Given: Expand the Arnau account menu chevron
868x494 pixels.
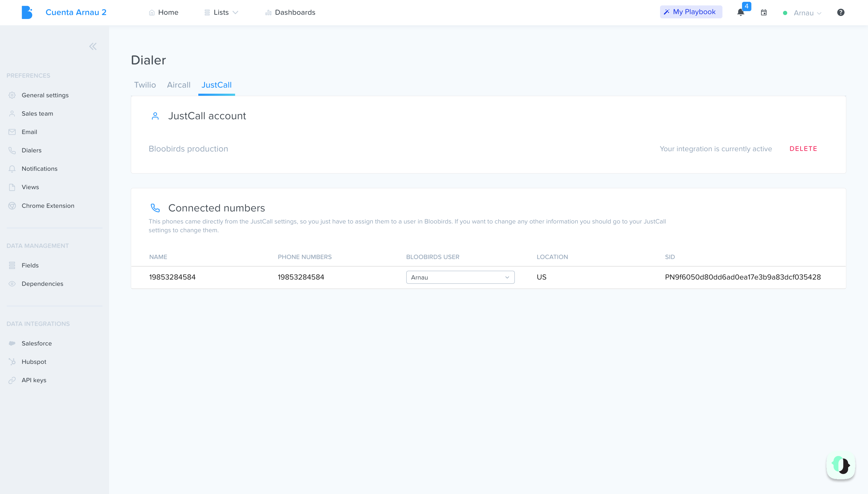Looking at the screenshot, I should [819, 13].
